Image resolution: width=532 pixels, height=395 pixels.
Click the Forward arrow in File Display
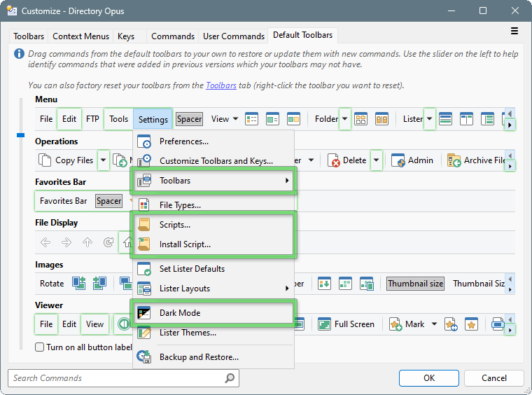coord(66,242)
